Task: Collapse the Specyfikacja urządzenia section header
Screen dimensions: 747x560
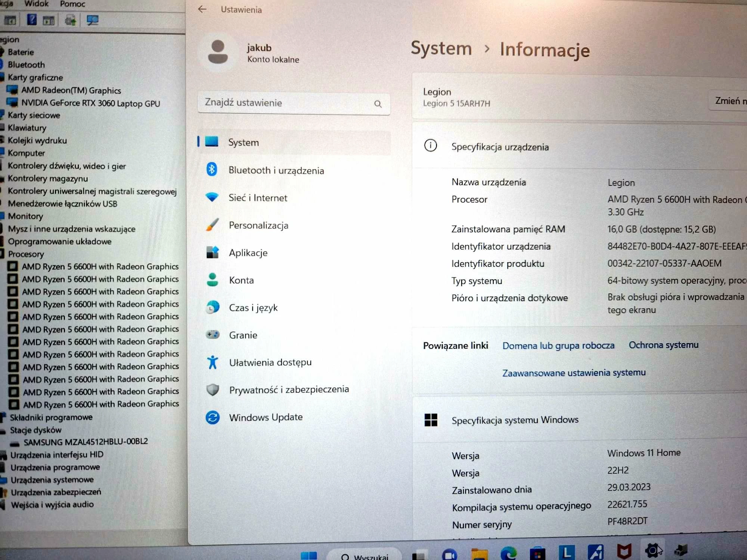Action: point(579,146)
